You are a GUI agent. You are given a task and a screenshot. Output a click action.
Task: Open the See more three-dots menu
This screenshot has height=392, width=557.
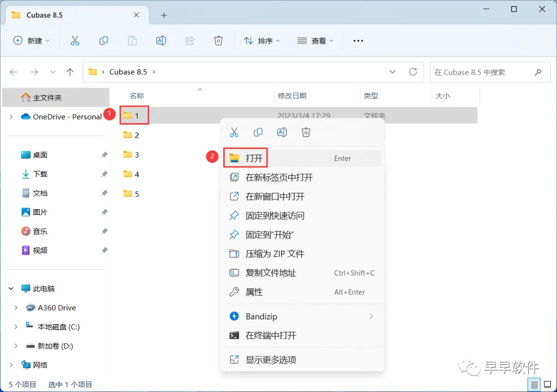[358, 41]
